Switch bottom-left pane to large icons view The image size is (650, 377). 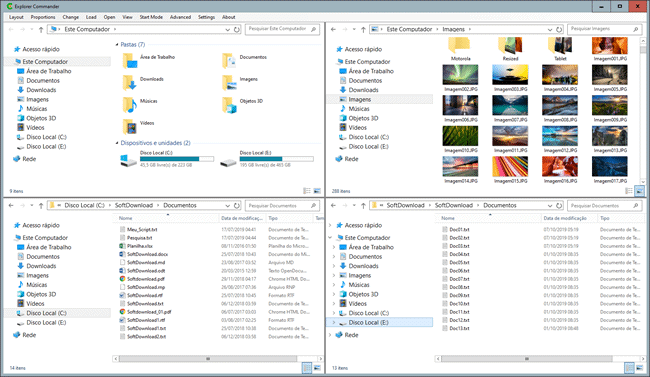pos(317,367)
